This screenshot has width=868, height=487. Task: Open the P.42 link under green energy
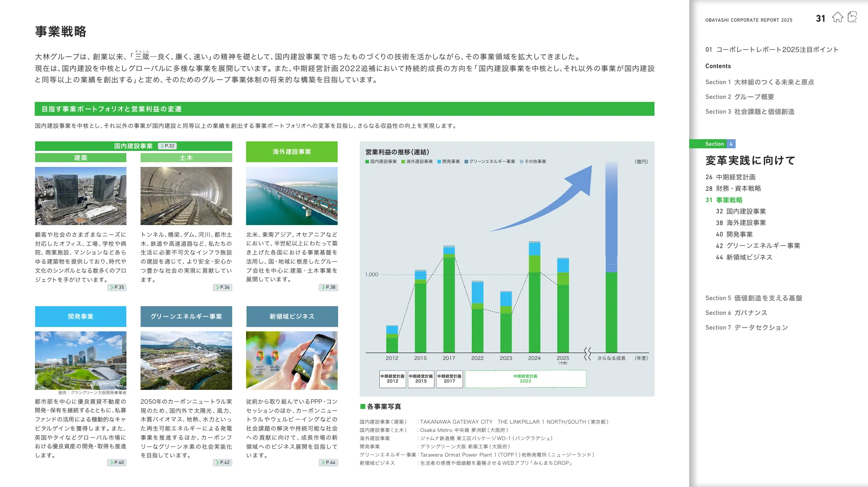tap(223, 463)
